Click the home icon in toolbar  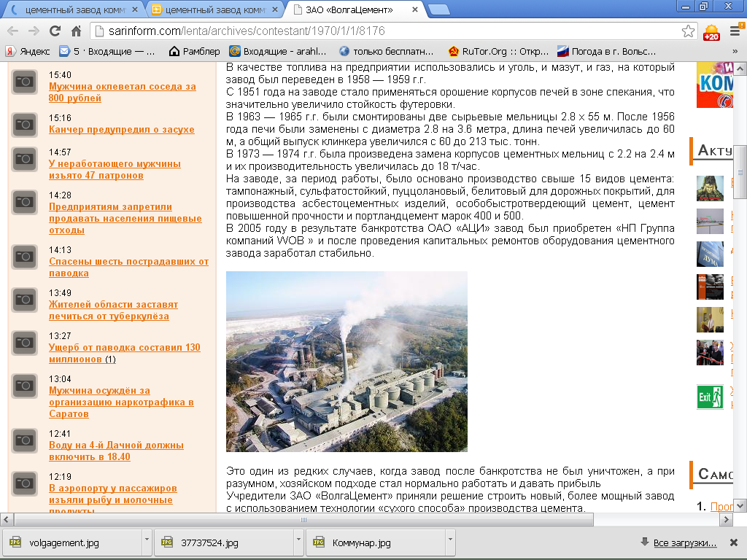pos(76,31)
